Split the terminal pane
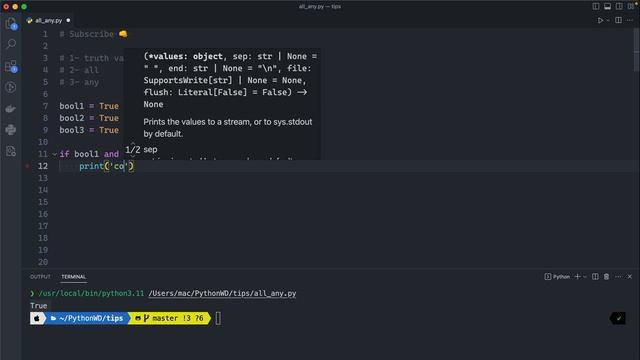The width and height of the screenshot is (640, 360). (x=595, y=277)
